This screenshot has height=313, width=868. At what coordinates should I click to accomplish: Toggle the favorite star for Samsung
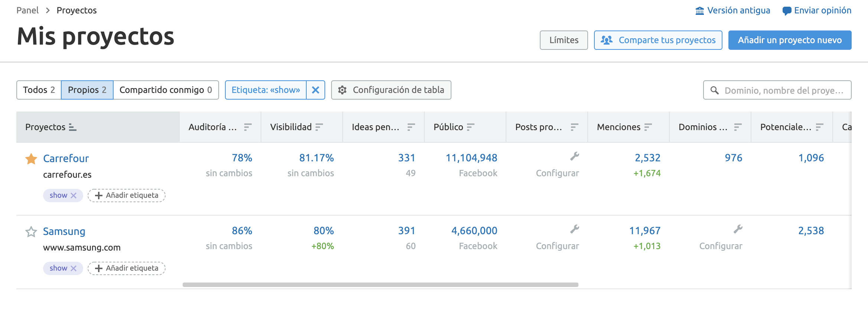[x=31, y=232]
